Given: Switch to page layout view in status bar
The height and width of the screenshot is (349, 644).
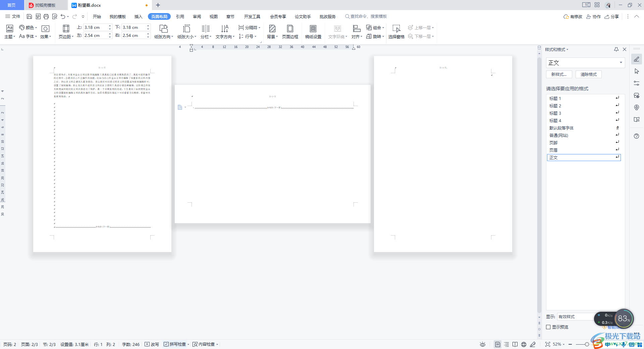Looking at the screenshot, I should (498, 344).
